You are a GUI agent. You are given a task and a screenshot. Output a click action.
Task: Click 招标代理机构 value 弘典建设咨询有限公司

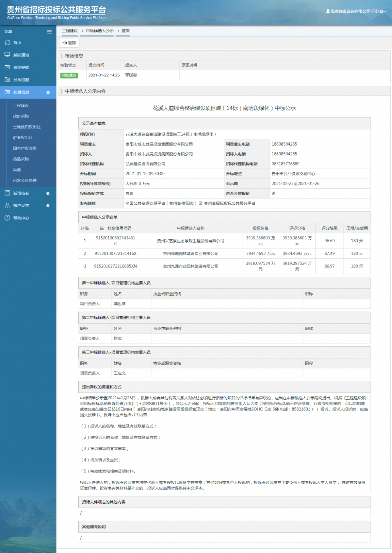[145, 164]
